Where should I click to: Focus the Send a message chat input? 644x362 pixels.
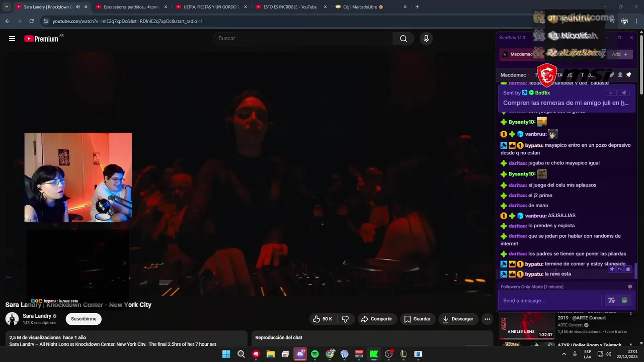pyautogui.click(x=549, y=301)
